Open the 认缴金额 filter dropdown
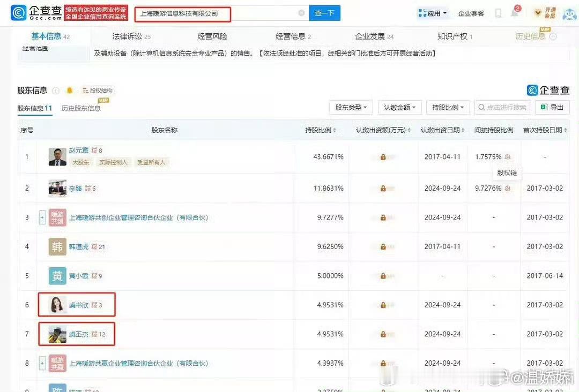This screenshot has height=392, width=579. 399,107
